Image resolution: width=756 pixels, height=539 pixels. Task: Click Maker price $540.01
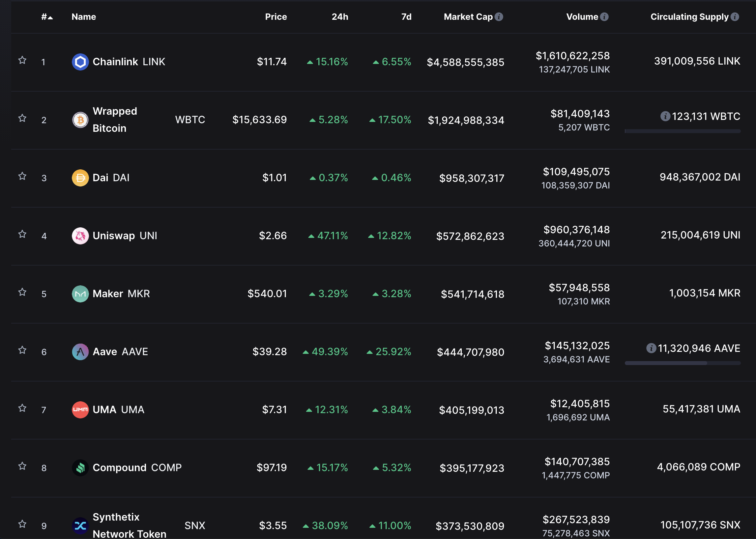pyautogui.click(x=267, y=294)
